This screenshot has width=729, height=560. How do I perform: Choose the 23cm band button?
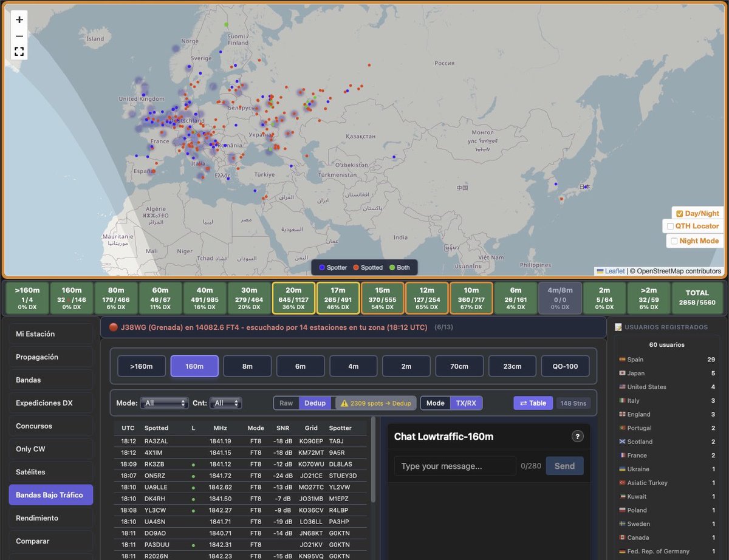512,366
